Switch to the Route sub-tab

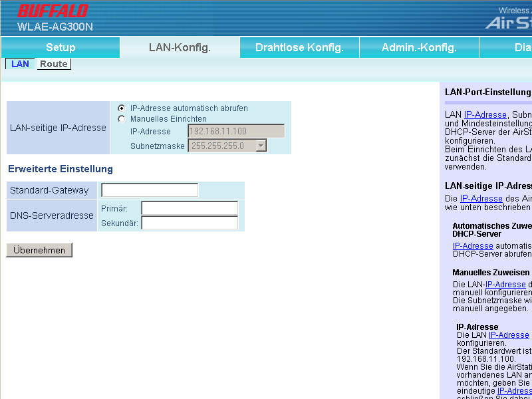click(54, 64)
